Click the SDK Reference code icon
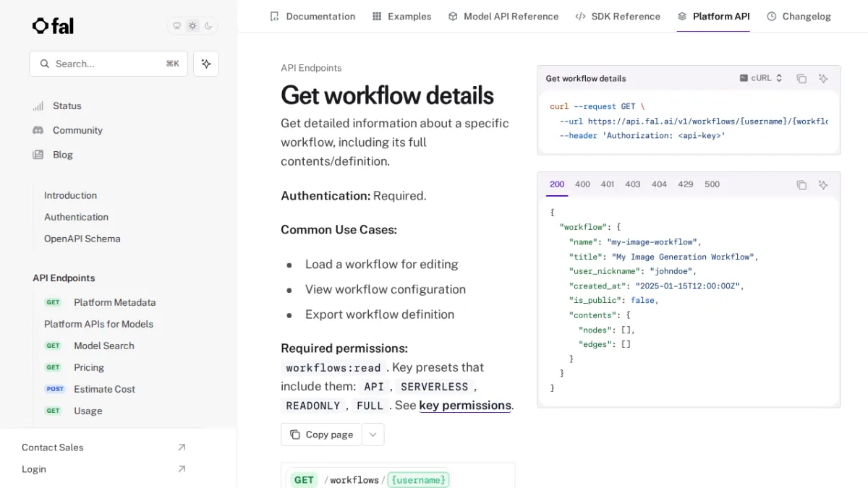868x488 pixels. coord(580,16)
